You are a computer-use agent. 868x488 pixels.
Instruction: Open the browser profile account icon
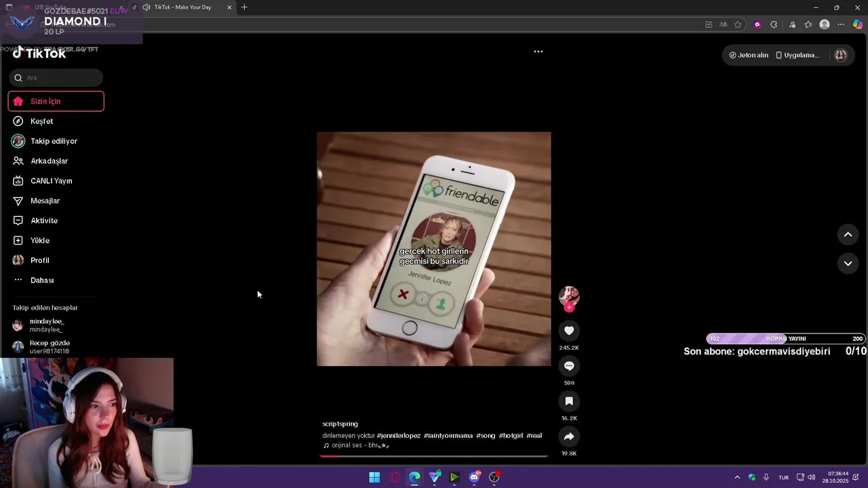[825, 24]
